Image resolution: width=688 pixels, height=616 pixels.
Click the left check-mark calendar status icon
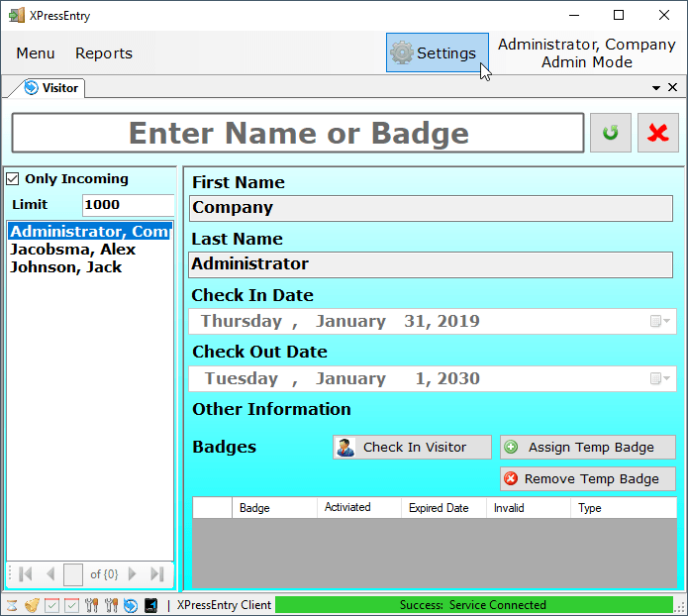pyautogui.click(x=51, y=605)
